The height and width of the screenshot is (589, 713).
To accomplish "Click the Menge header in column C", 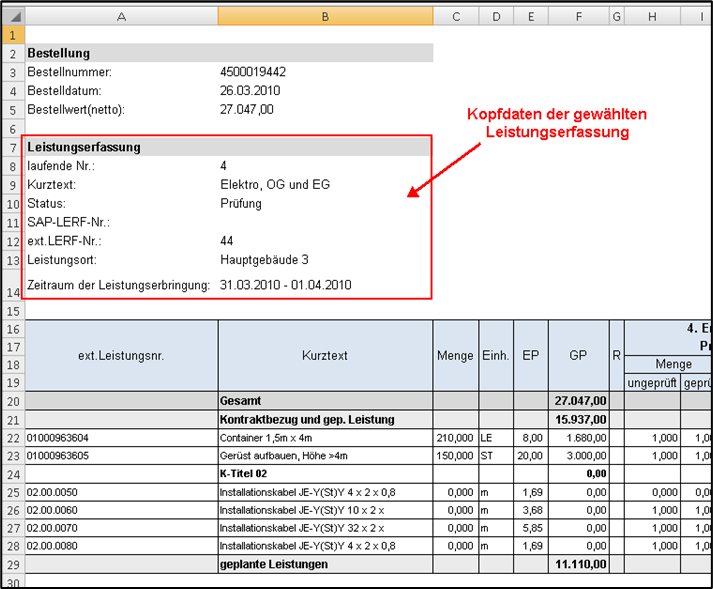I will (x=455, y=355).
